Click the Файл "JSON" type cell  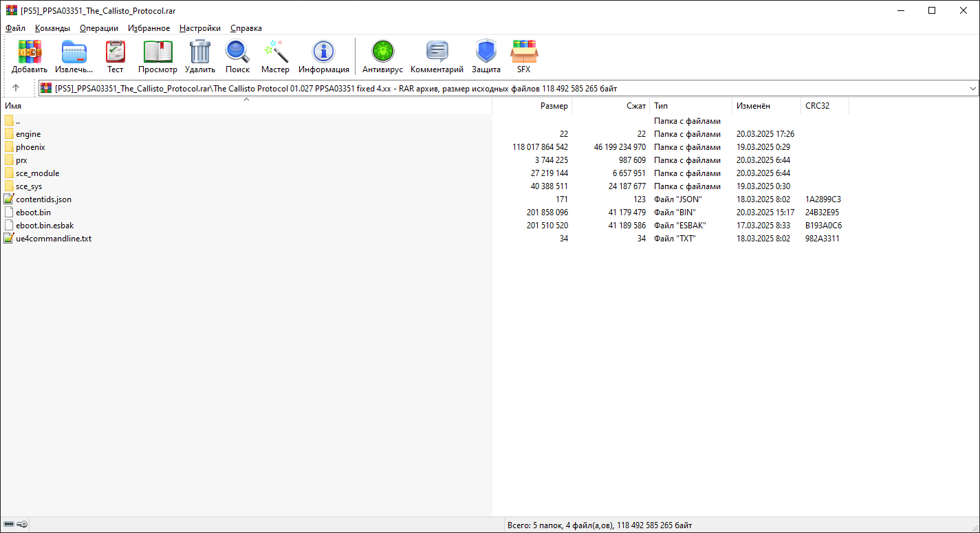coord(677,199)
